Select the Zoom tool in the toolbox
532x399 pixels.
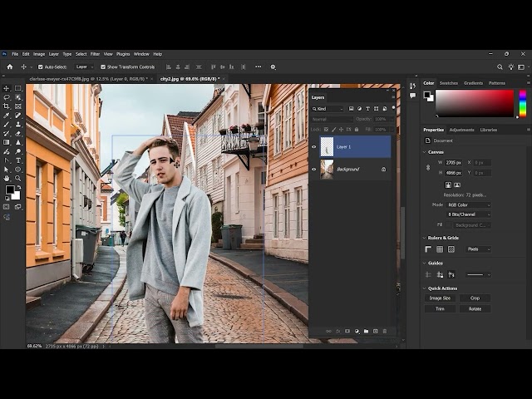[x=18, y=178]
